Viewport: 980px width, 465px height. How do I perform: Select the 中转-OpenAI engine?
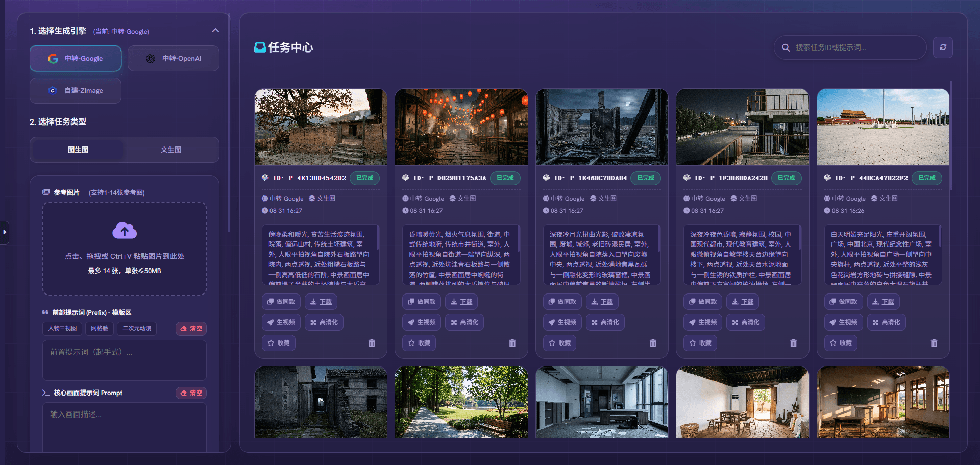pos(174,59)
